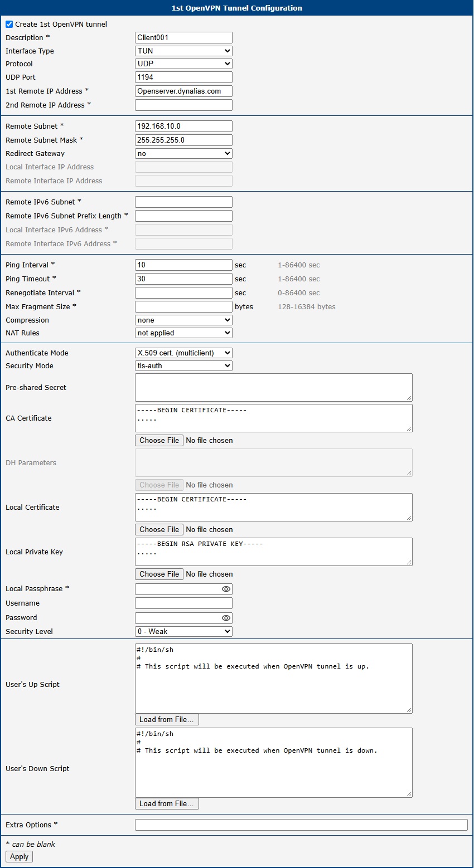Open the Security Mode dropdown

(x=183, y=365)
